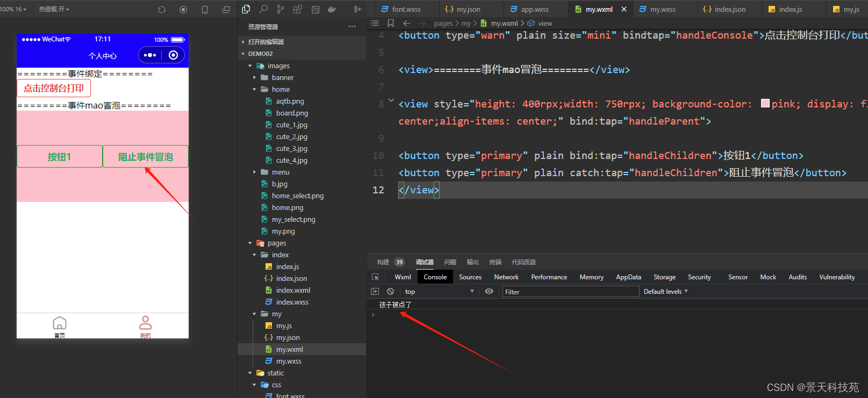The image size is (868, 398).
Task: Click the pages breadcrumb item
Action: click(x=443, y=23)
